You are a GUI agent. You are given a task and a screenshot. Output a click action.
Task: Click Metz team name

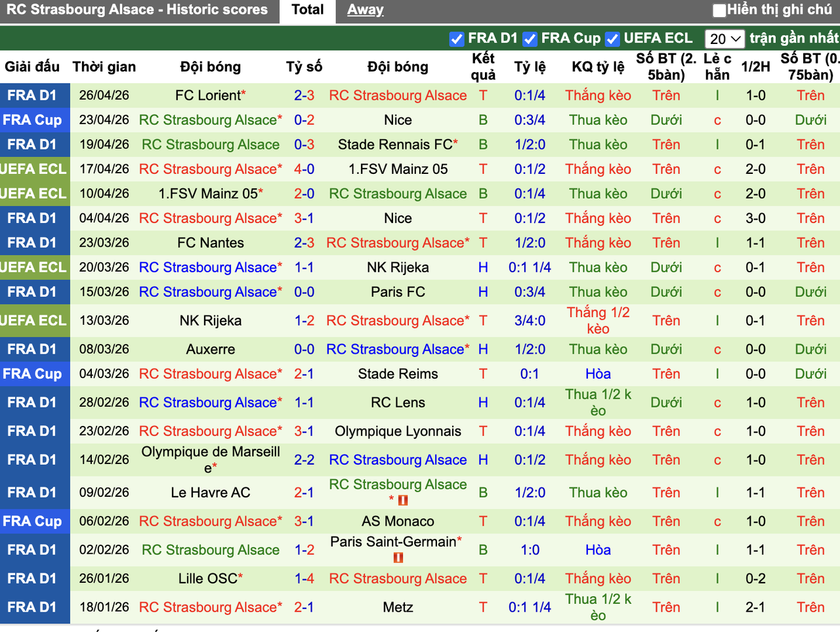pos(398,607)
